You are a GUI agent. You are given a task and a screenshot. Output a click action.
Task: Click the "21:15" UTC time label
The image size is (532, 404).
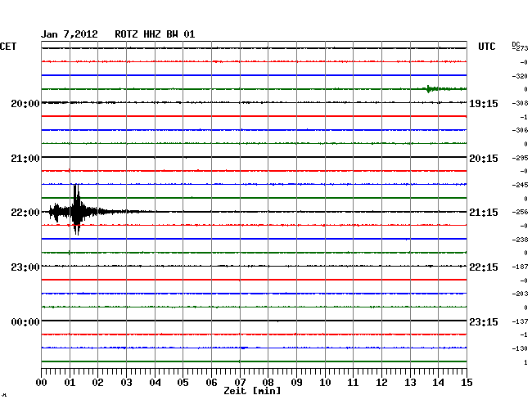pyautogui.click(x=484, y=213)
